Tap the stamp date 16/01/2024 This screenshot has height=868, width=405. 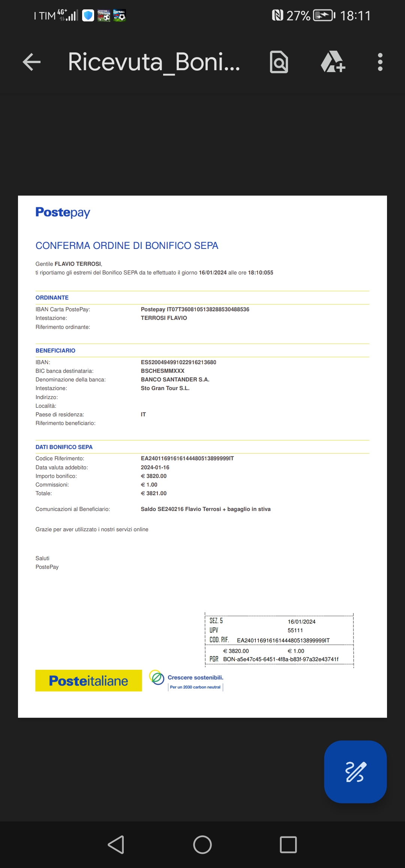pos(301,622)
